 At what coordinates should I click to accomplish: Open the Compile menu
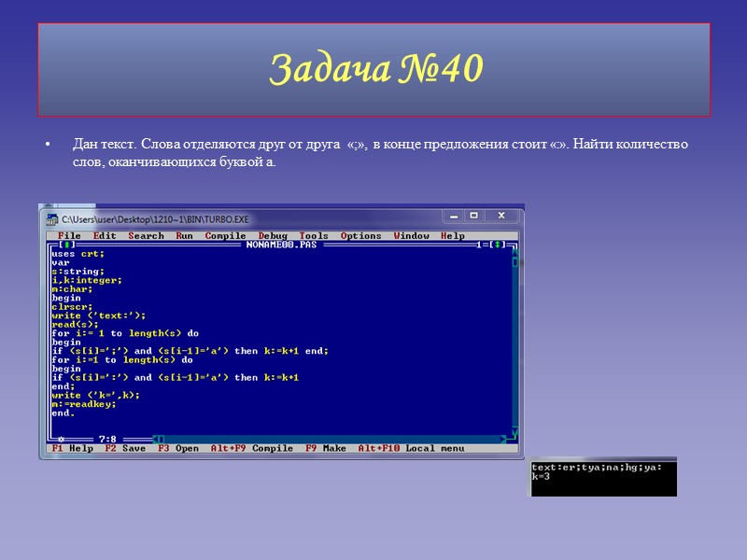pos(225,236)
